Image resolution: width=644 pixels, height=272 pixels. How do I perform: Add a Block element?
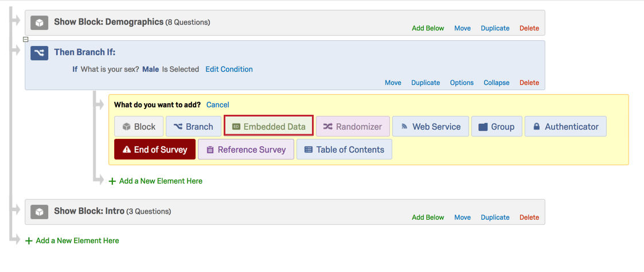click(x=139, y=127)
